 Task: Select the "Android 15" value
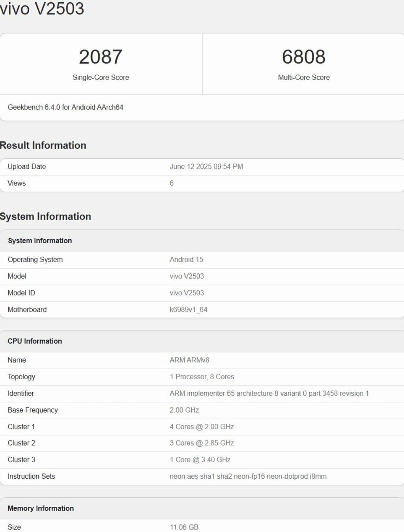[186, 259]
